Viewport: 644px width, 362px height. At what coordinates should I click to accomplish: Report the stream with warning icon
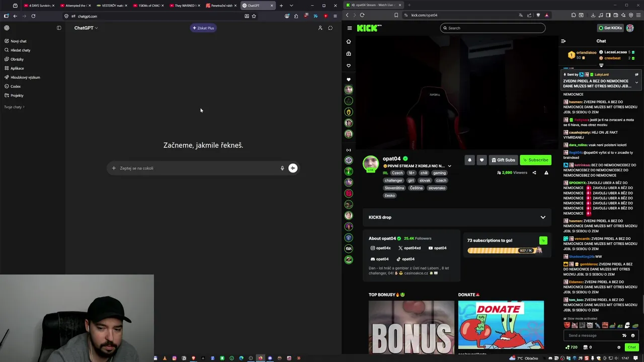546,173
